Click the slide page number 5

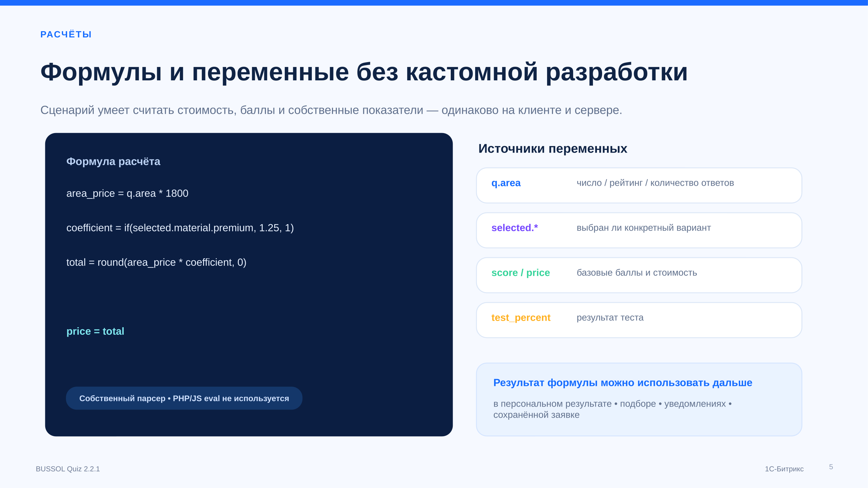pyautogui.click(x=831, y=467)
